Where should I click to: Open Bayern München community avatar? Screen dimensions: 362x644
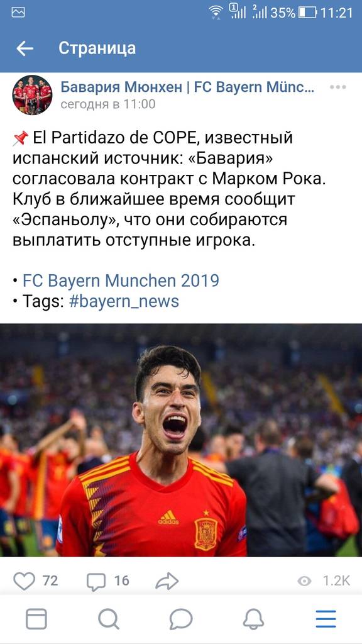click(33, 95)
